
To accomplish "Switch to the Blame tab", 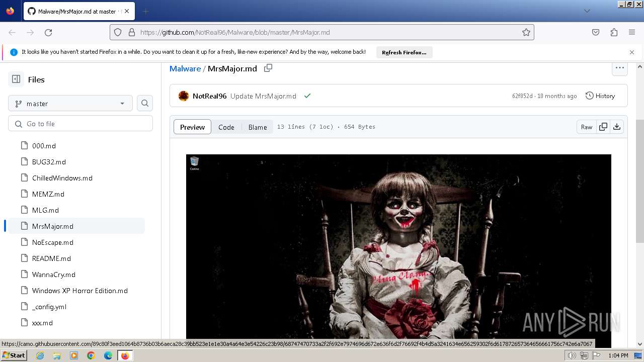I will coord(258,127).
